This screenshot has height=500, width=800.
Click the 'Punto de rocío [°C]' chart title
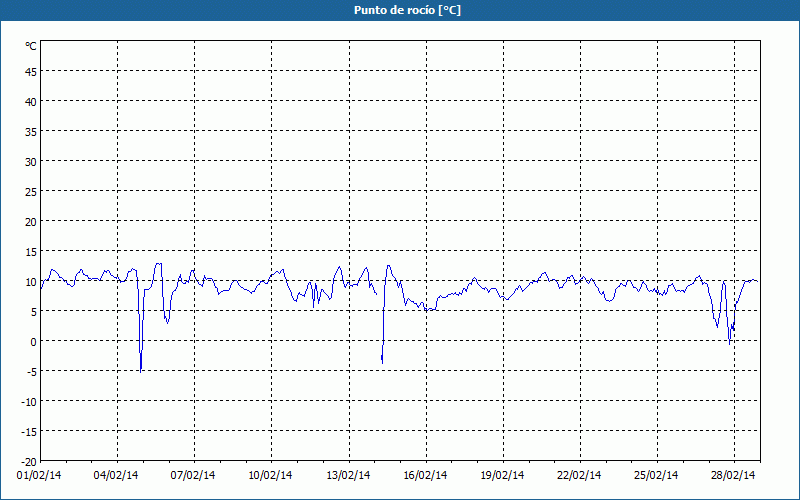pos(407,10)
